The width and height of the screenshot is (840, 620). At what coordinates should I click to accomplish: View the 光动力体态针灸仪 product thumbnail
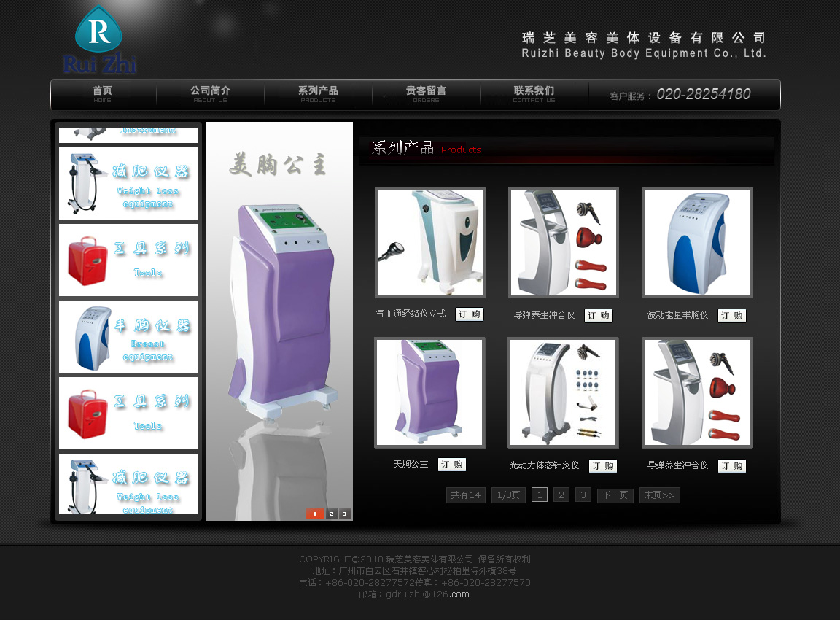[563, 392]
